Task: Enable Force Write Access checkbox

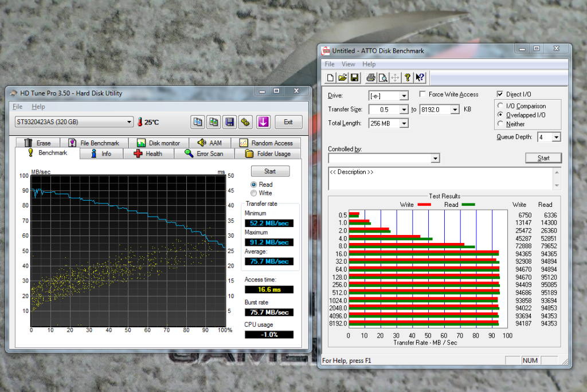Action: pyautogui.click(x=422, y=95)
